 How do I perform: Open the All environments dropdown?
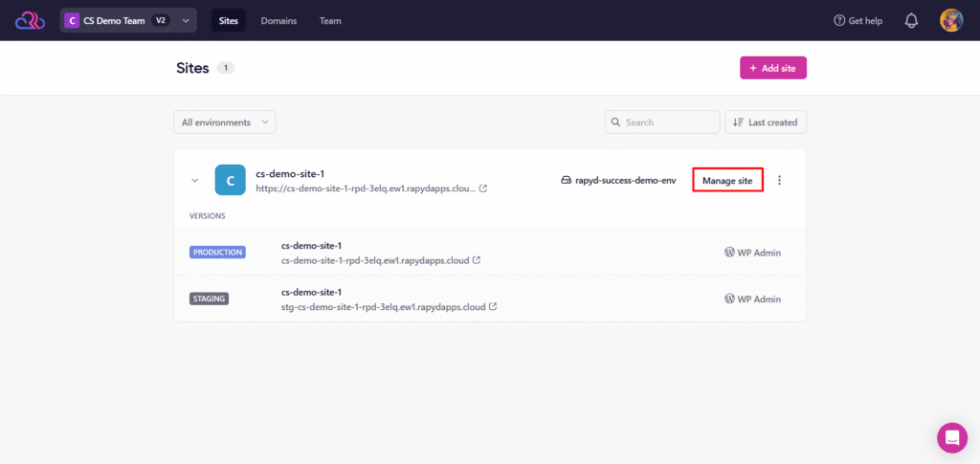224,122
